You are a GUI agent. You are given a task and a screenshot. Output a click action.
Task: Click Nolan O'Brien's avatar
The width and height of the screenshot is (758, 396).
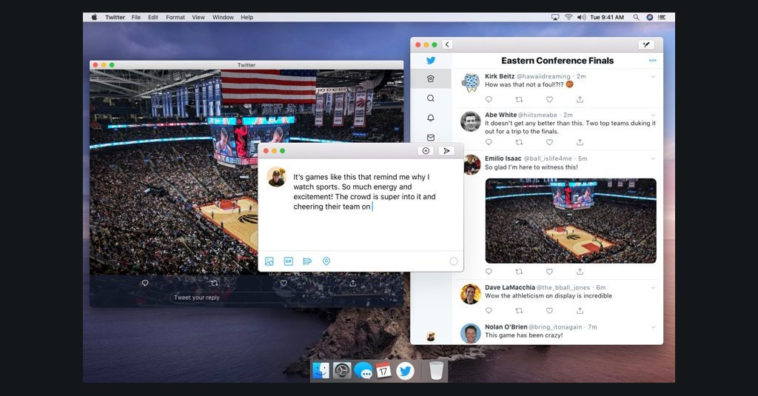(470, 333)
